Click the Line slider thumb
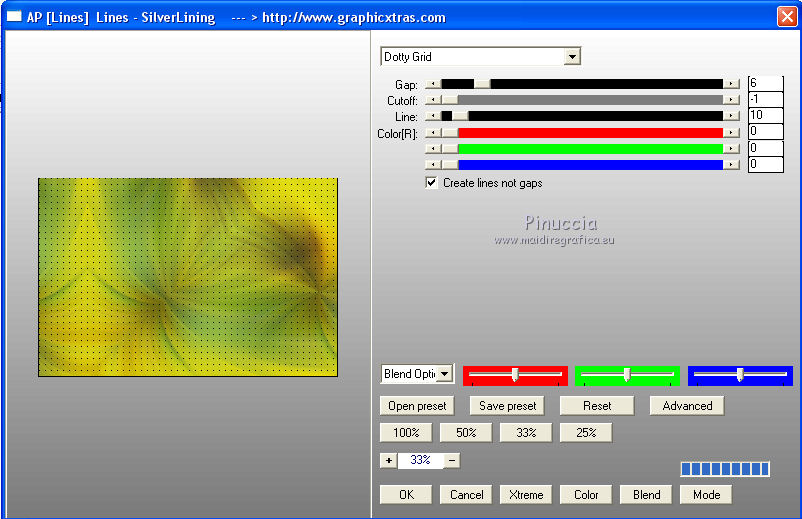Viewport: 802px width, 519px height. (x=460, y=116)
